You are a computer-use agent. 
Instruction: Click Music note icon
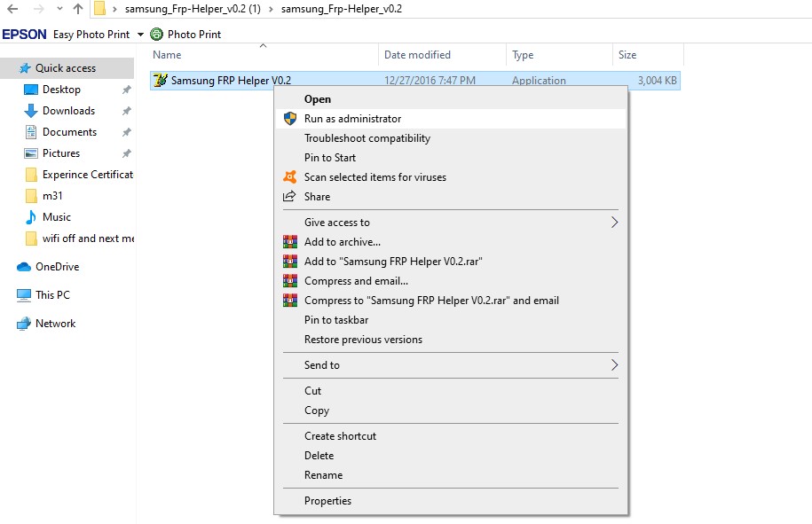point(31,216)
